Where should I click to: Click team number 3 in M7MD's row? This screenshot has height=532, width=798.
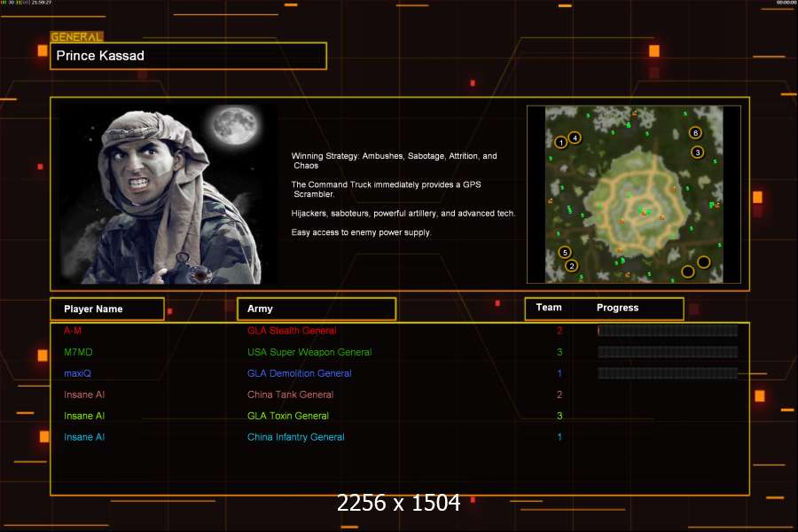[559, 352]
